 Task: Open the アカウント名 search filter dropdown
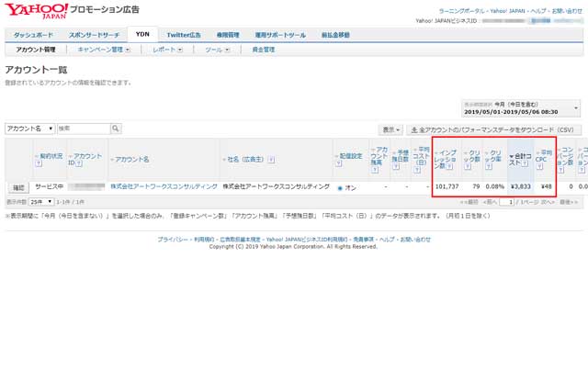pyautogui.click(x=30, y=129)
